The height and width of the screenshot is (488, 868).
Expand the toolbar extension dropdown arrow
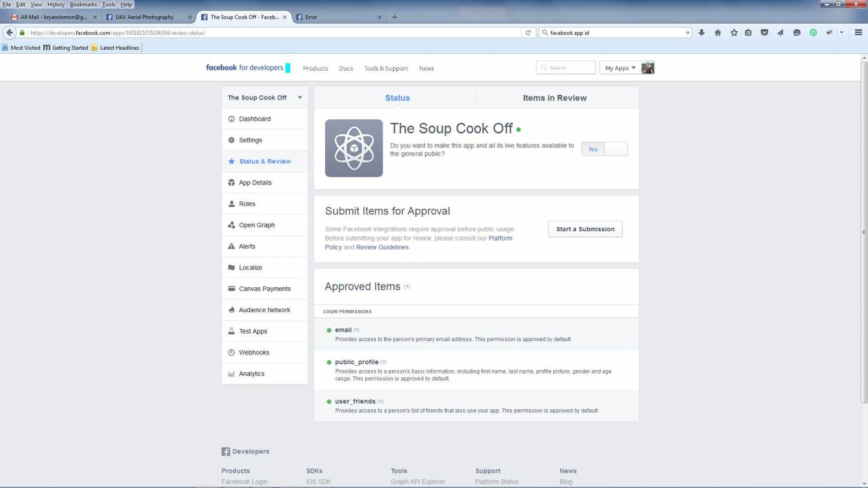841,33
